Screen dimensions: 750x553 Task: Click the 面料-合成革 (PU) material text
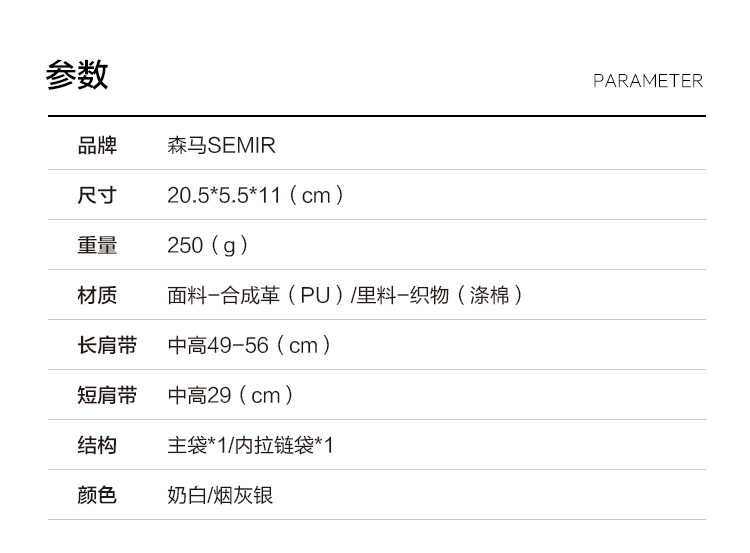[x=256, y=295]
